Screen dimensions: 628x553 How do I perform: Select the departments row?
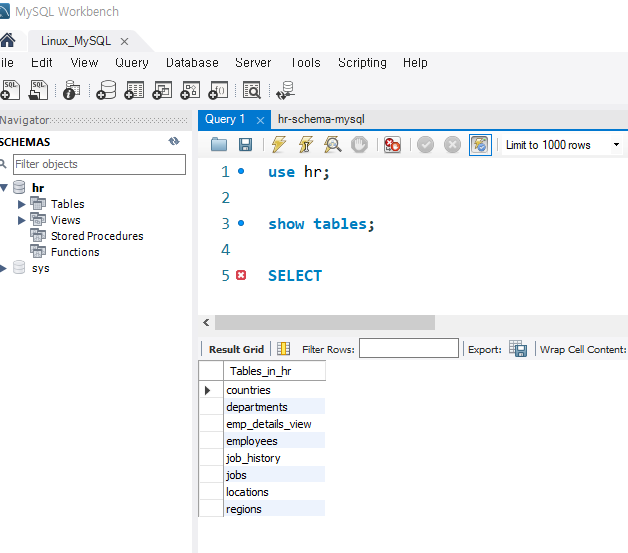[x=274, y=407]
